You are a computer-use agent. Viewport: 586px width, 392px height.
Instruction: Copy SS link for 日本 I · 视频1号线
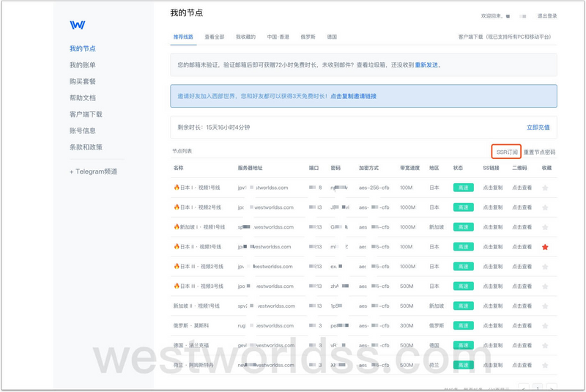click(x=492, y=188)
